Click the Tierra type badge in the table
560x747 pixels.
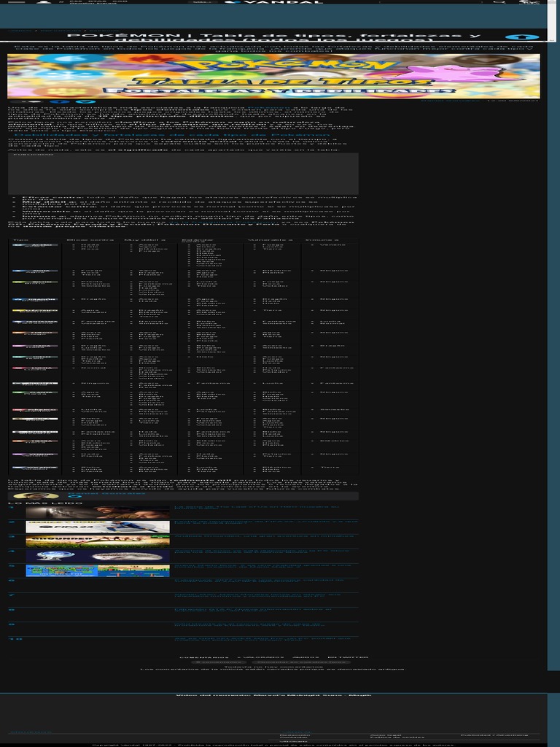tap(35, 441)
